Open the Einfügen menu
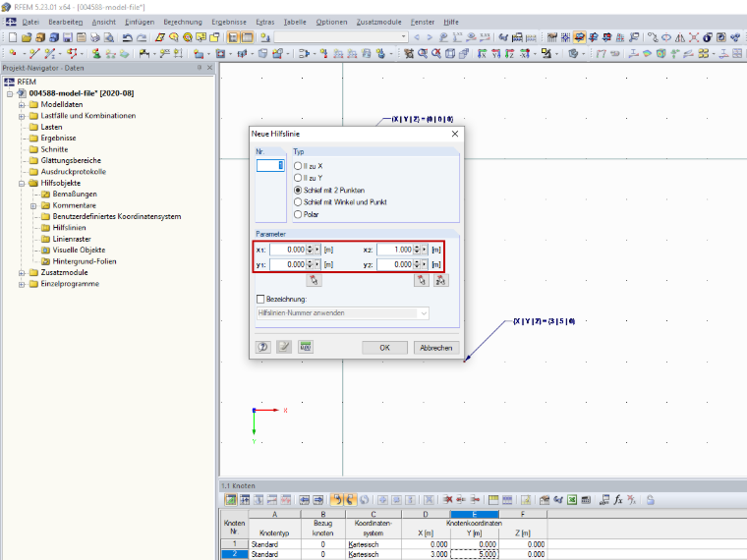The width and height of the screenshot is (747, 560). (140, 22)
